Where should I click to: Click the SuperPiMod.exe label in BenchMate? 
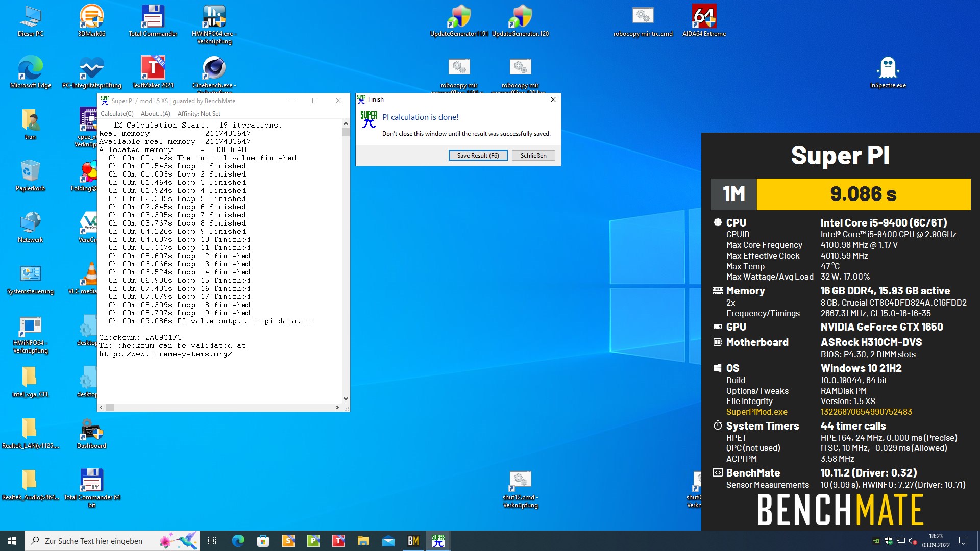pyautogui.click(x=756, y=412)
